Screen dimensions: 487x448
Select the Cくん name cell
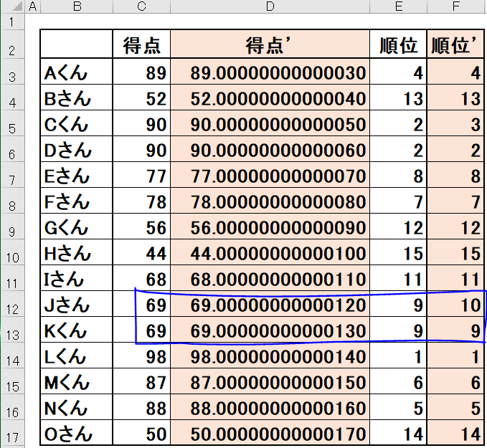[x=77, y=123]
